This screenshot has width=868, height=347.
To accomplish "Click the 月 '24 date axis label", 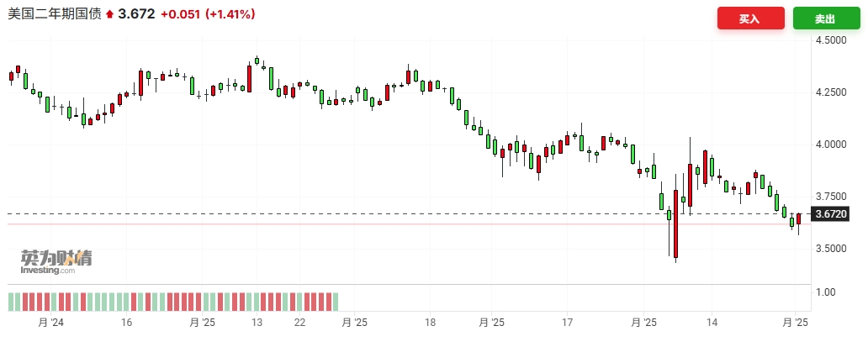I will tap(49, 322).
